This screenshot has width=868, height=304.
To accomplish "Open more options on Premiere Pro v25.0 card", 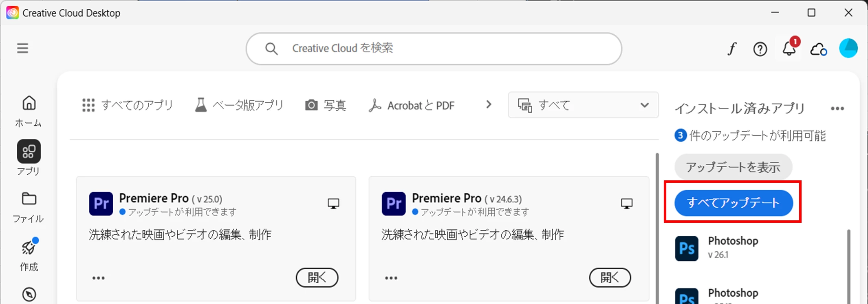I will (98, 278).
